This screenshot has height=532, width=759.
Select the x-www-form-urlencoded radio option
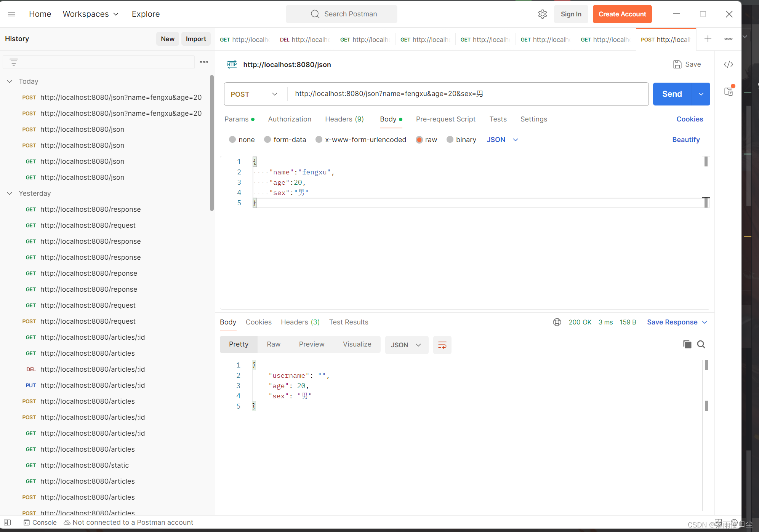coord(319,139)
